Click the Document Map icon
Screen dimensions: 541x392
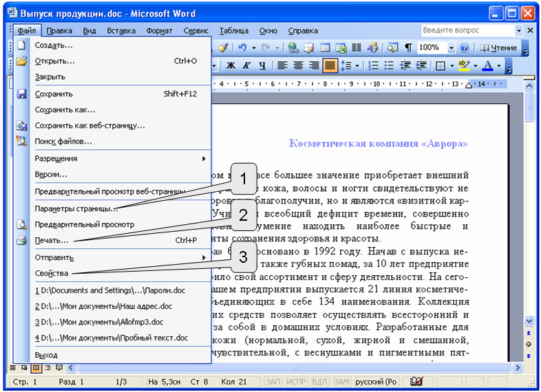click(x=392, y=47)
